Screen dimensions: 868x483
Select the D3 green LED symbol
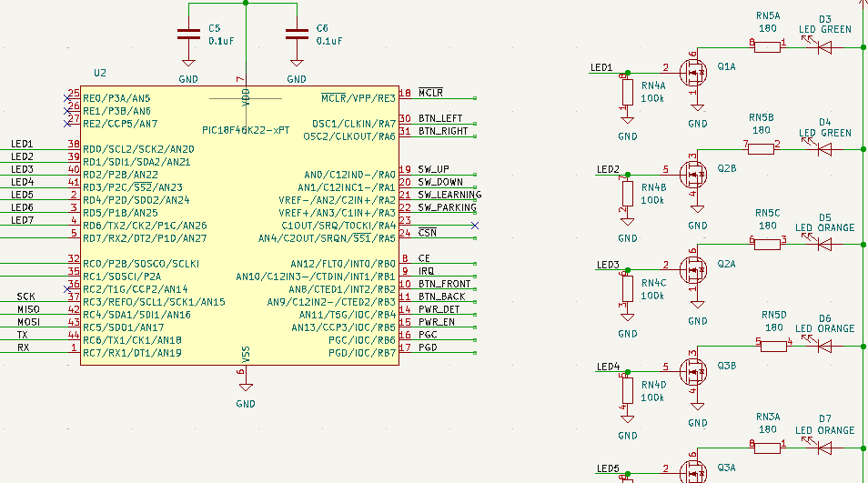(x=825, y=45)
